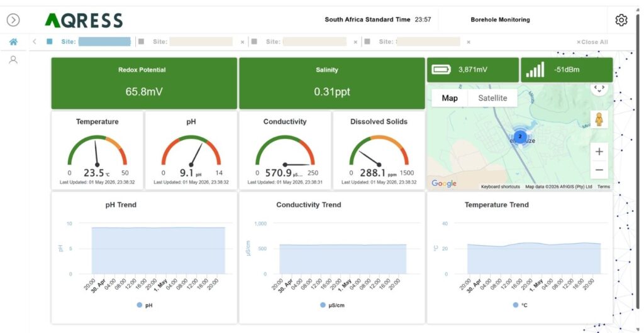Click the Temperature gauge dial

pos(97,150)
